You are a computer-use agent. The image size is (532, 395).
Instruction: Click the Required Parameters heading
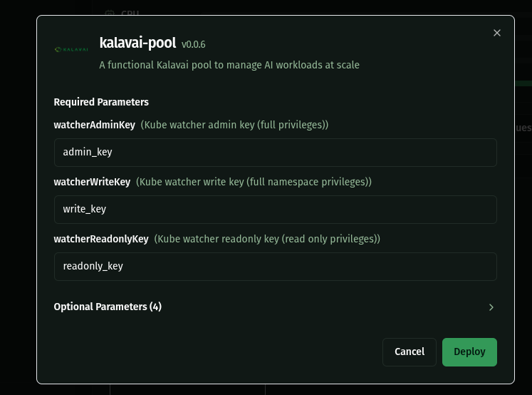click(x=101, y=102)
